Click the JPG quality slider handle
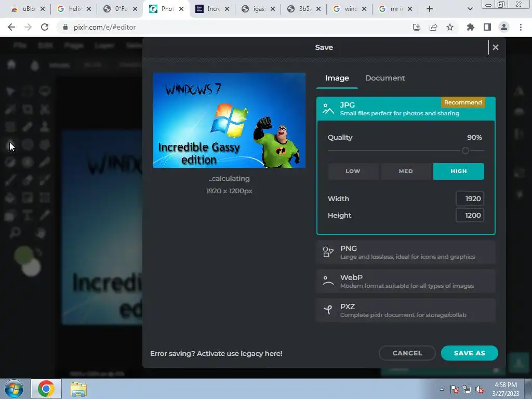Viewport: 532px width, 399px height. pos(465,151)
